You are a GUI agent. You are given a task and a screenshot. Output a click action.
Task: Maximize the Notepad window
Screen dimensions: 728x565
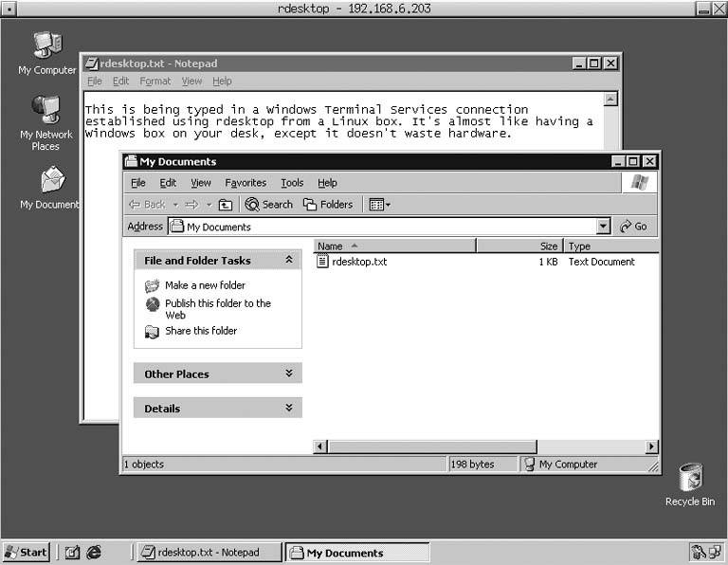click(594, 64)
